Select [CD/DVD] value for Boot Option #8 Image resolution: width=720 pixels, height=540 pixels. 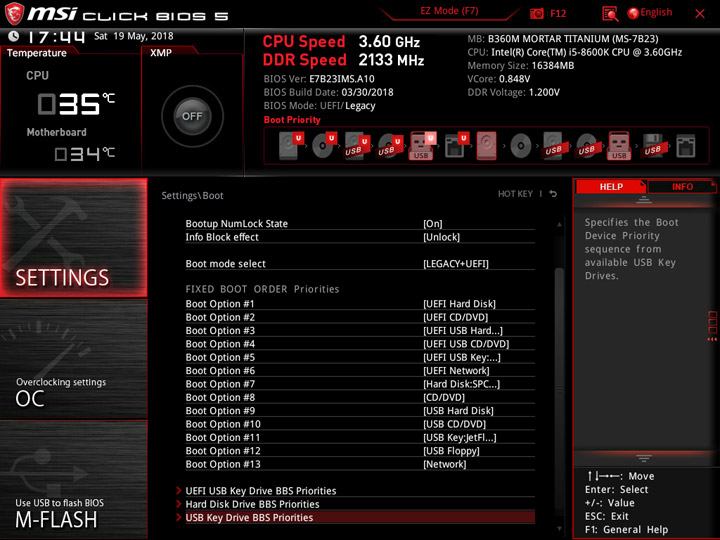click(444, 397)
